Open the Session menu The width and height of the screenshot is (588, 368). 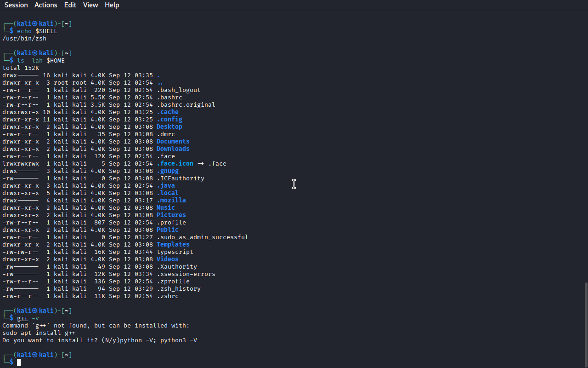(x=16, y=5)
